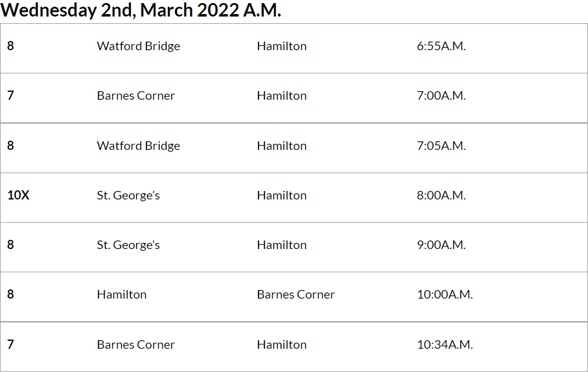Select St. George's in the 8:00A.M. row
Screen dimensions: 588x372
(128, 196)
